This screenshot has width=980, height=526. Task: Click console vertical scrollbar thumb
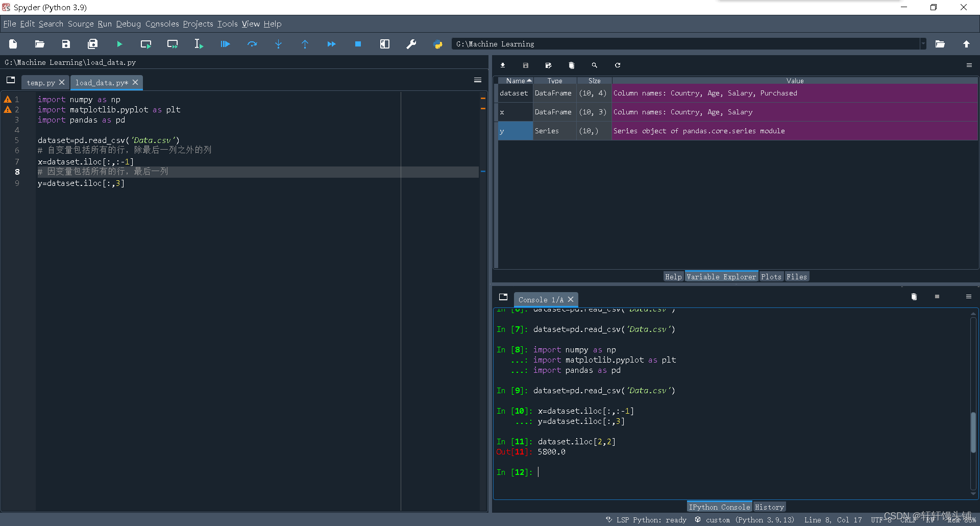point(973,432)
